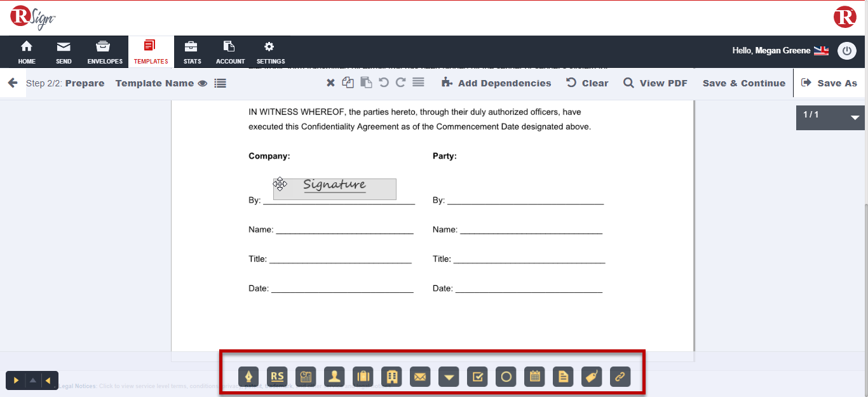Open the SETTINGS section

(x=270, y=51)
